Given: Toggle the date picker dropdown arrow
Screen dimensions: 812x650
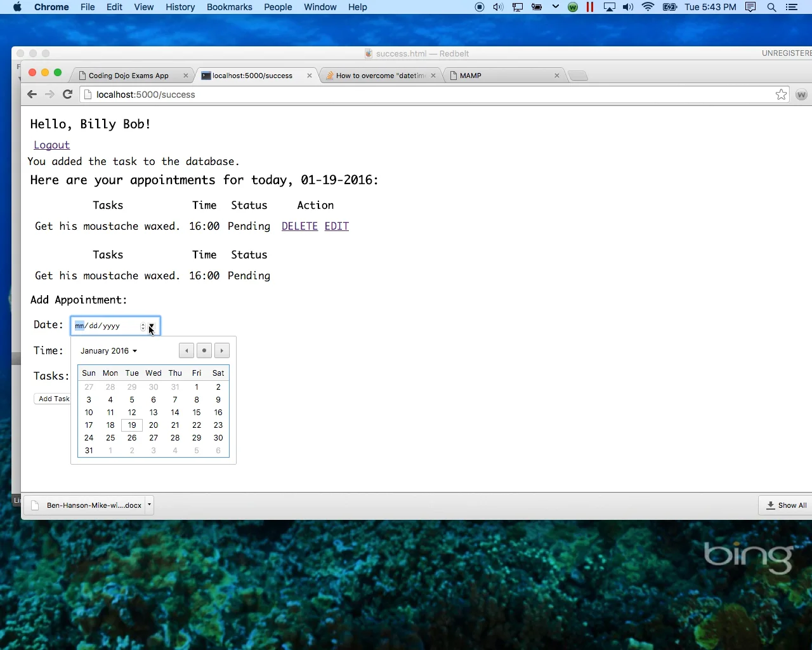Looking at the screenshot, I should coord(152,326).
